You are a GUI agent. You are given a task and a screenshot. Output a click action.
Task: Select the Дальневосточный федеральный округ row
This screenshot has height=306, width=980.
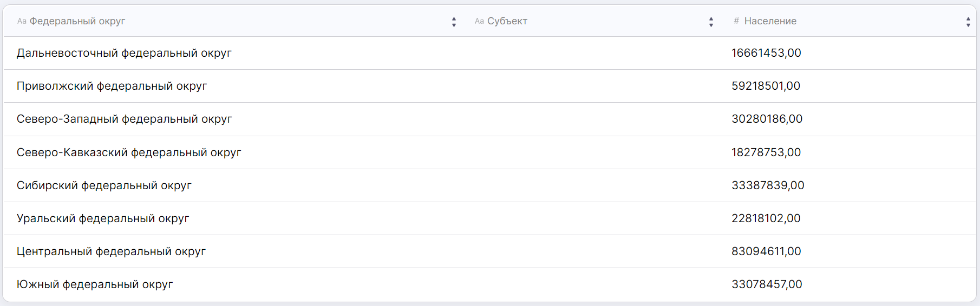pyautogui.click(x=124, y=53)
